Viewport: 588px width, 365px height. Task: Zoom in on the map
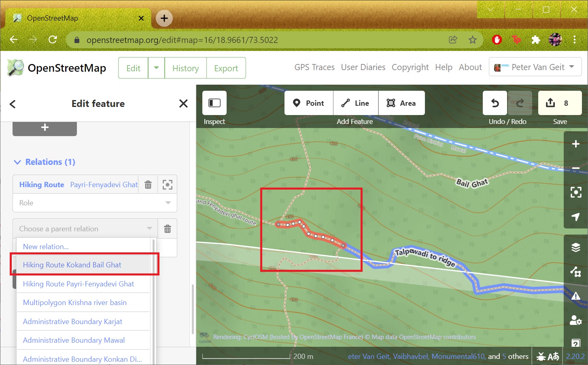point(576,144)
